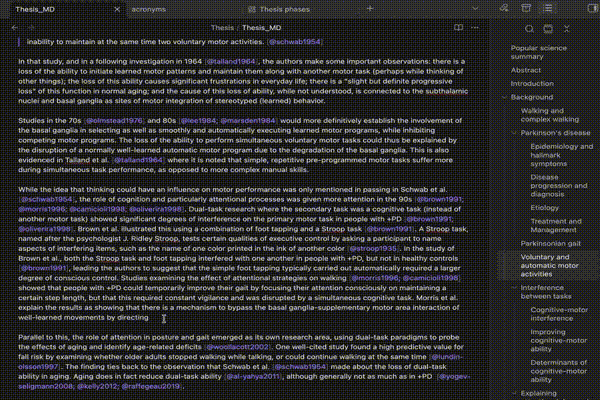Collapse the Background outline section
The image size is (600, 400).
505,97
